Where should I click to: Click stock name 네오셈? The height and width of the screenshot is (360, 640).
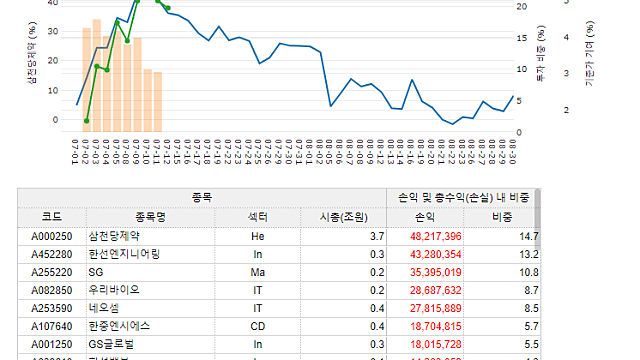click(x=104, y=308)
